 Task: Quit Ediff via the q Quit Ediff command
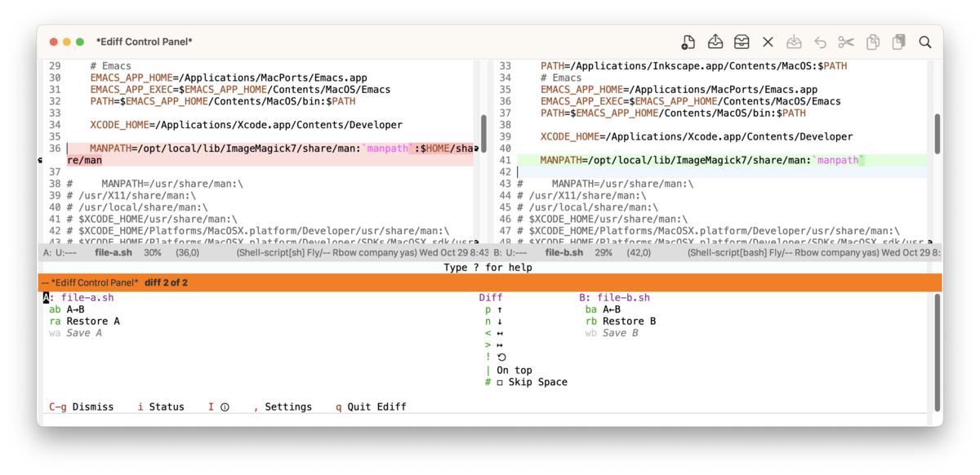click(x=372, y=406)
